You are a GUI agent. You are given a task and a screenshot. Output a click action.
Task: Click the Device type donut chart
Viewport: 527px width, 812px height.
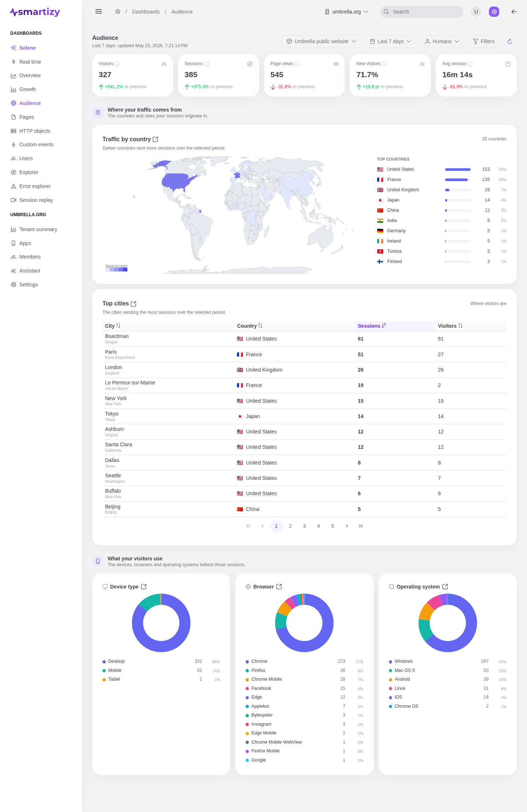pos(161,623)
